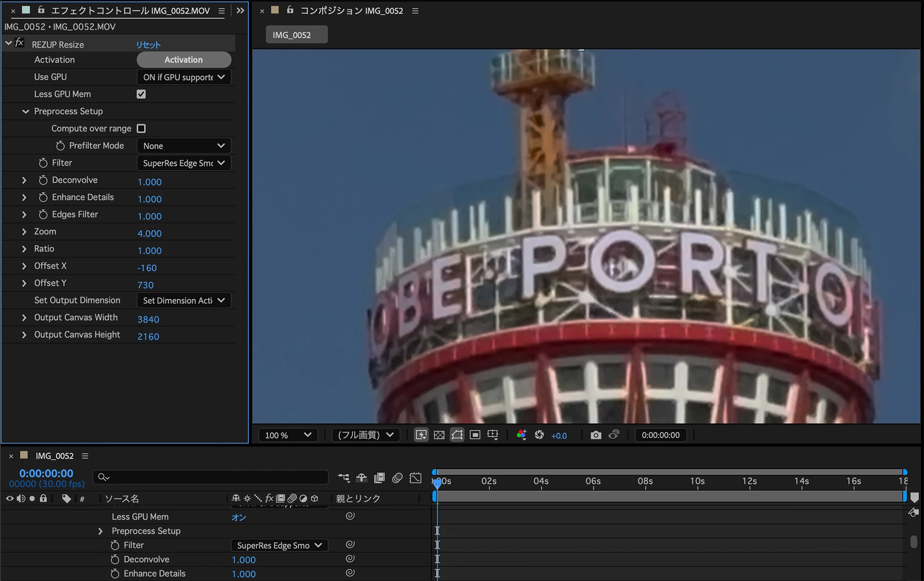Click the Activation button
Image resolution: width=924 pixels, height=581 pixels.
tap(184, 60)
